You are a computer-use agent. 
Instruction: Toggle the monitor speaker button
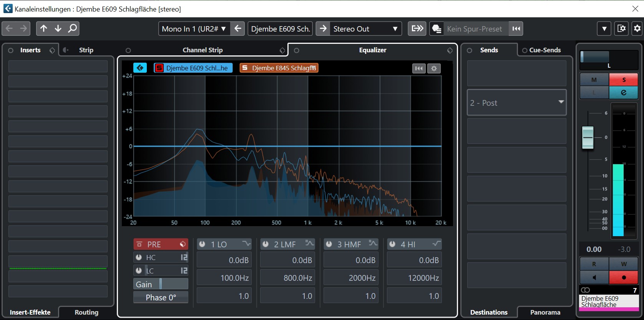(x=594, y=277)
